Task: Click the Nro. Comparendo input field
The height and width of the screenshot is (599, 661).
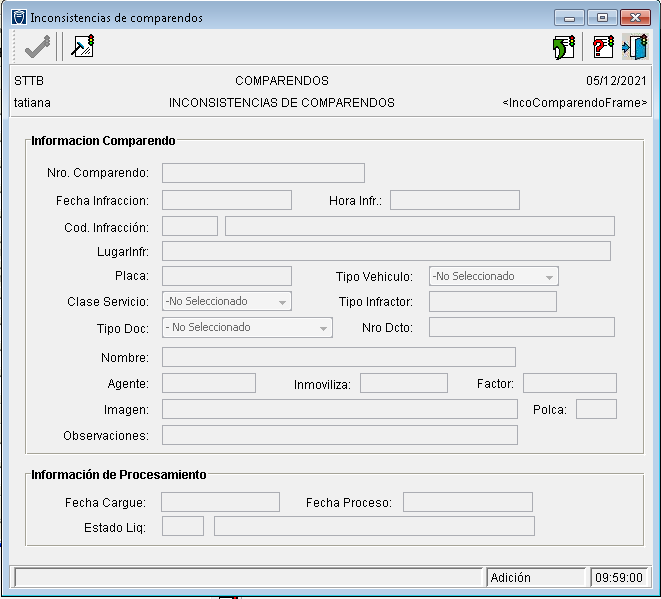Action: [263, 173]
